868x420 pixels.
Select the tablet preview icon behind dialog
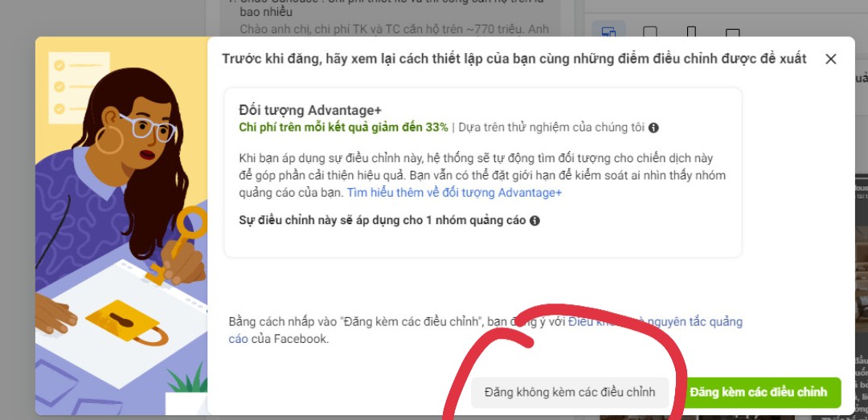(650, 32)
